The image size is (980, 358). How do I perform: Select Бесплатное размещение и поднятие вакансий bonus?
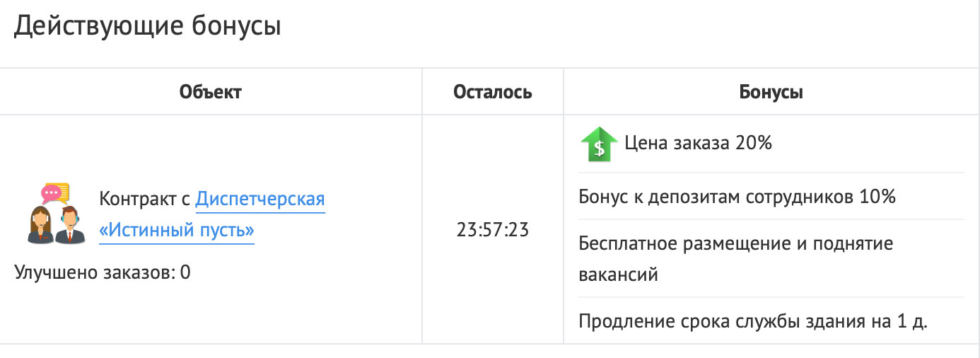[736, 258]
